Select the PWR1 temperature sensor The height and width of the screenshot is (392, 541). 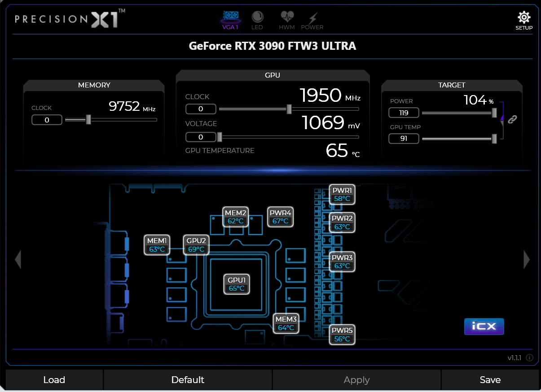342,194
